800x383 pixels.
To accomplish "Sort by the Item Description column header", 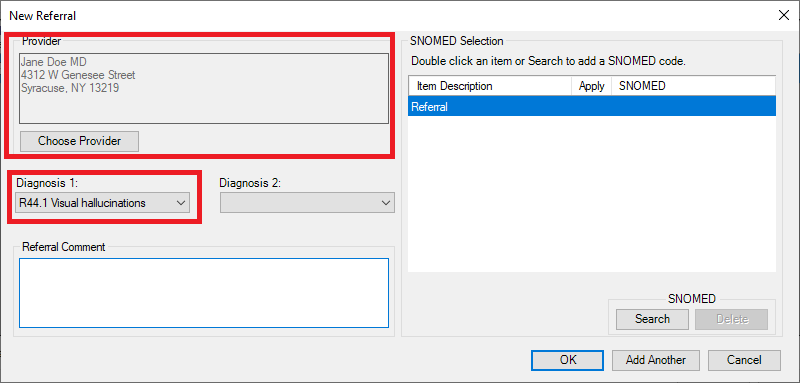I will (490, 86).
